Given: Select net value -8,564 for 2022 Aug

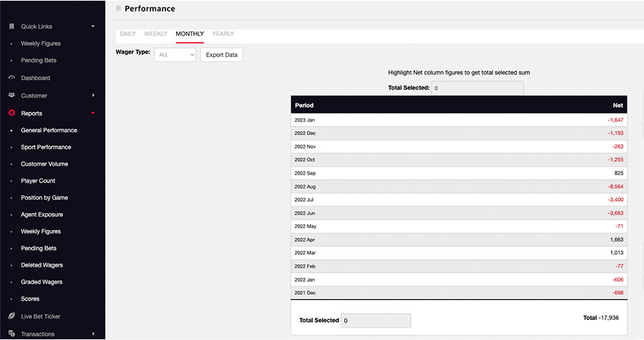Looking at the screenshot, I should [x=615, y=186].
